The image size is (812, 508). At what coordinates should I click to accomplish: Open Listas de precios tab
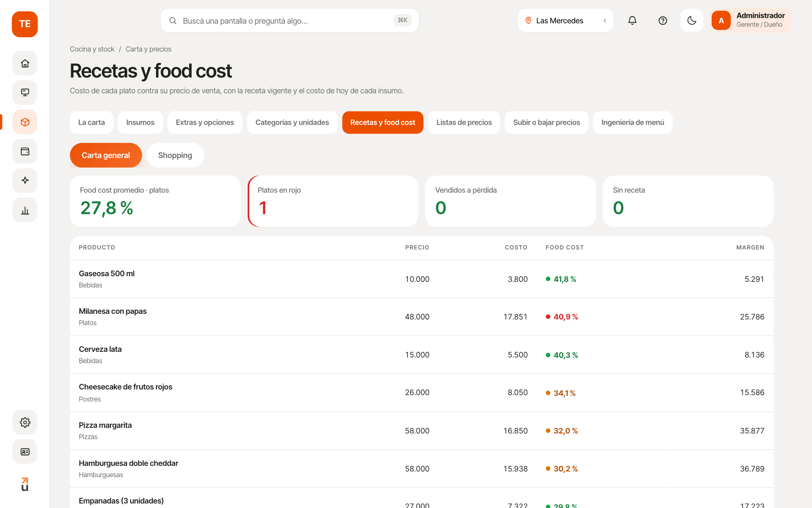pyautogui.click(x=464, y=122)
